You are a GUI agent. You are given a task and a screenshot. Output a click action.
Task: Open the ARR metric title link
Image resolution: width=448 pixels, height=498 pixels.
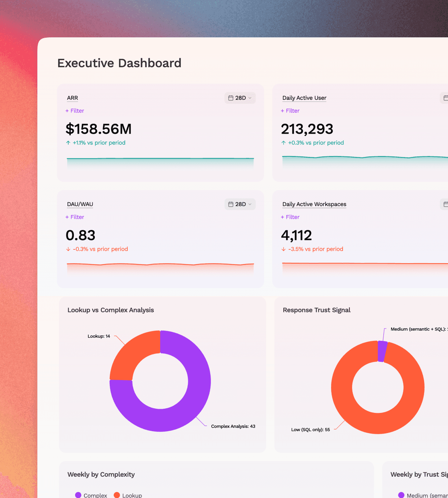72,98
